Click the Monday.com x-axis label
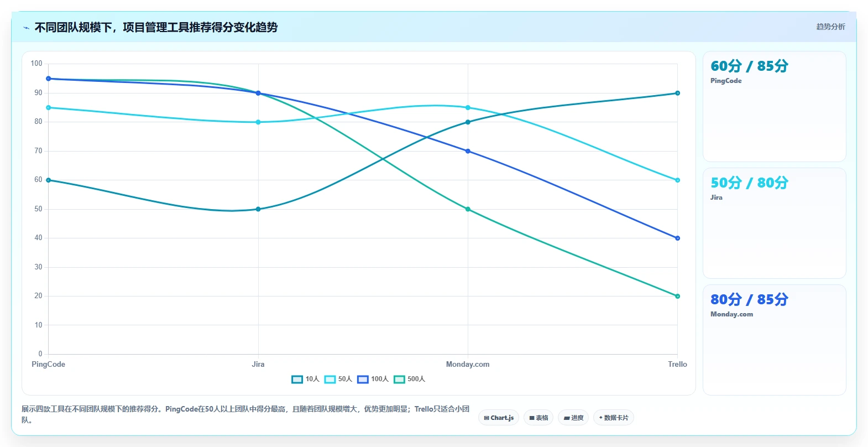 pyautogui.click(x=468, y=364)
